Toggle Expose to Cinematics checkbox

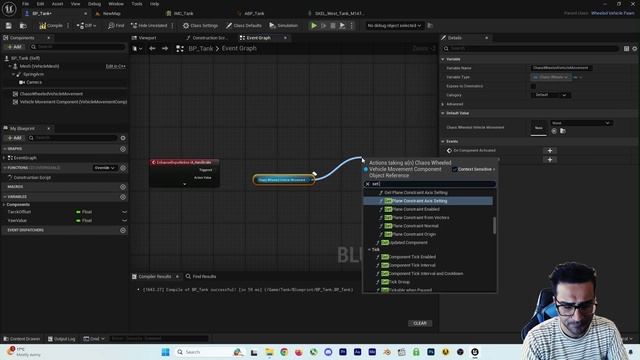pos(533,86)
